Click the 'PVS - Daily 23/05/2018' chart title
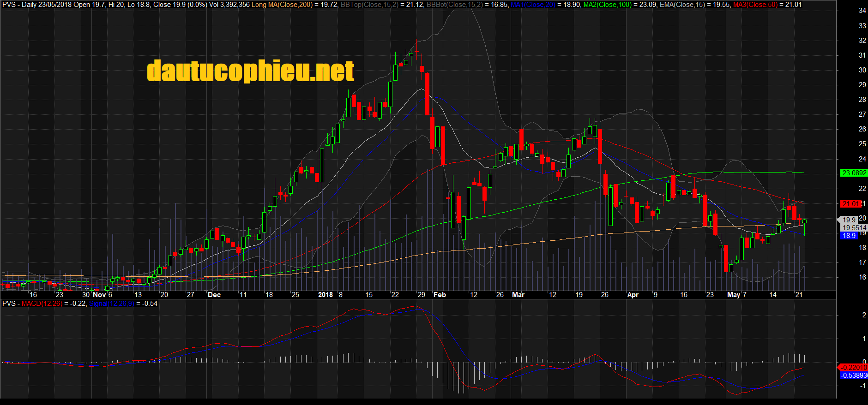Screen dimensions: 868x405 point(37,5)
